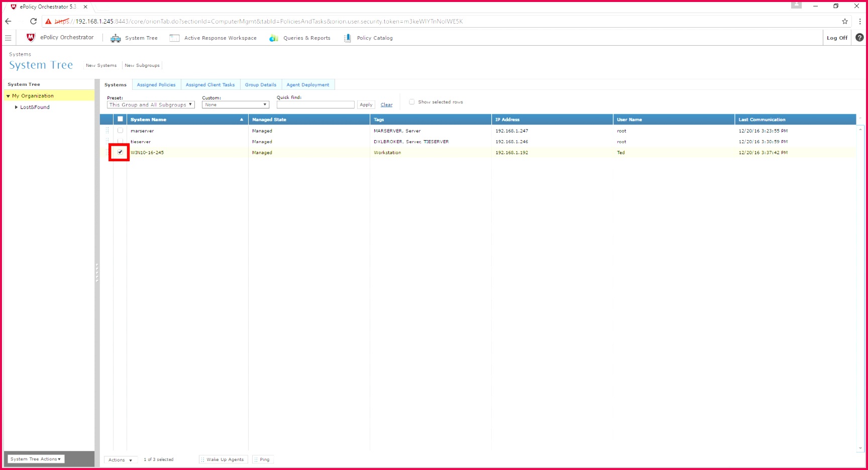Switch to Agent Deployment tab
Viewport: 868px width, 470px height.
(308, 85)
